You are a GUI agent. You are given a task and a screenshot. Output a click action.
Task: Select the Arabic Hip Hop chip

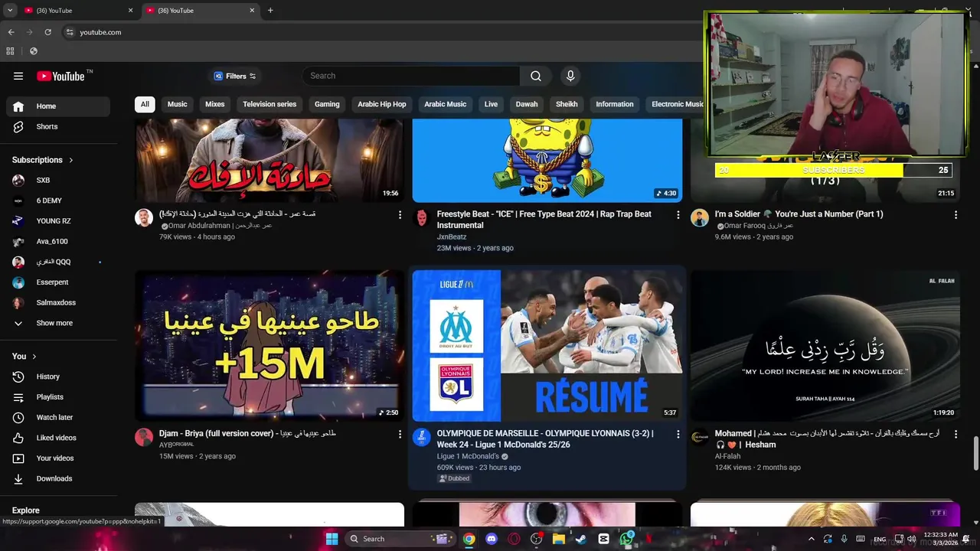click(382, 104)
